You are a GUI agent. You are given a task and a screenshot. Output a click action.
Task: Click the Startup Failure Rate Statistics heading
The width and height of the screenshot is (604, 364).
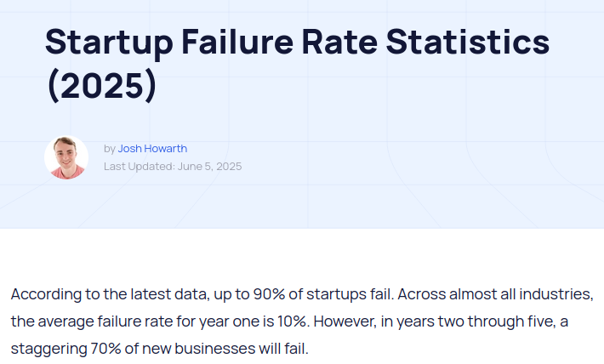(297, 43)
